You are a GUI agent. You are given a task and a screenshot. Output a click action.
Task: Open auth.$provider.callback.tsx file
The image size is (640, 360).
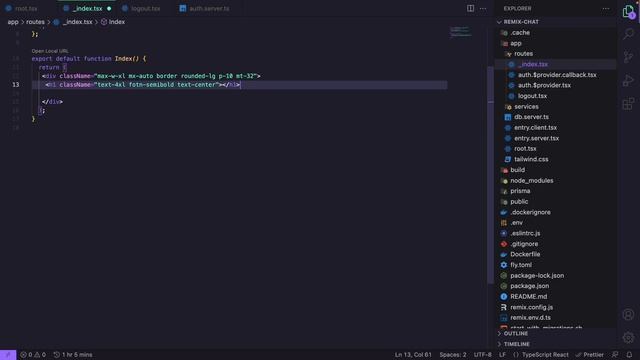coord(557,75)
